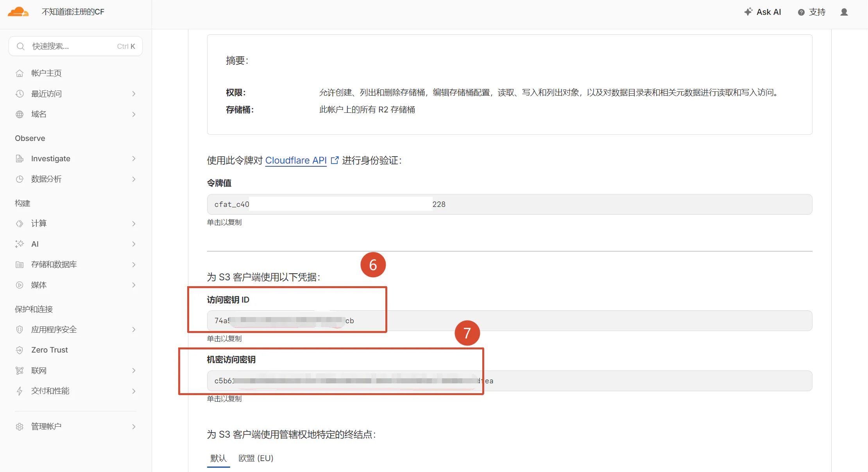Switch to the 欧盟 (EU) endpoint tab

(256, 458)
